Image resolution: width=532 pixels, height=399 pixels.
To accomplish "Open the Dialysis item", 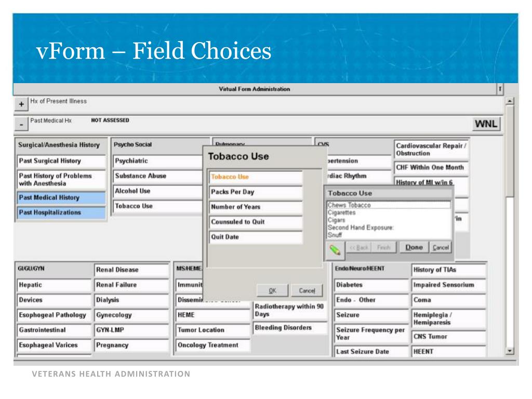I will click(x=131, y=300).
